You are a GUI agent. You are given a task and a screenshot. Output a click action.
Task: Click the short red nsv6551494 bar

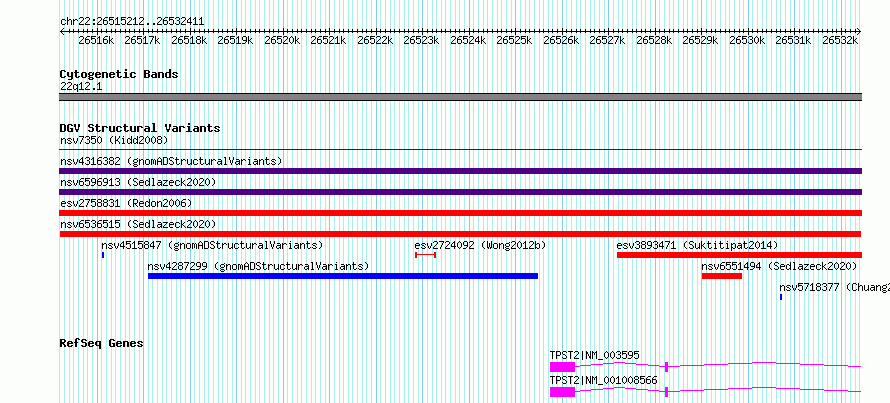[722, 276]
